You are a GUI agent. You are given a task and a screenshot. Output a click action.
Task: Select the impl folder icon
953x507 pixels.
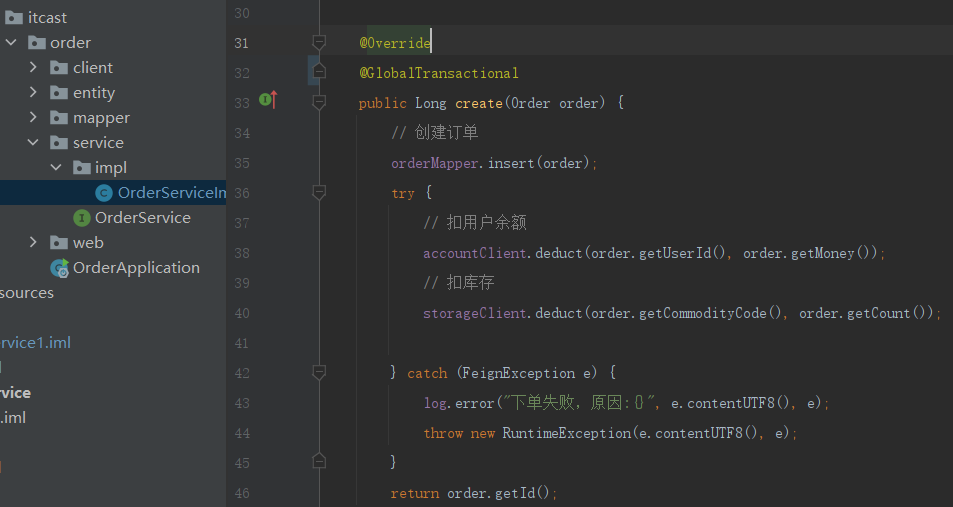[x=81, y=167]
